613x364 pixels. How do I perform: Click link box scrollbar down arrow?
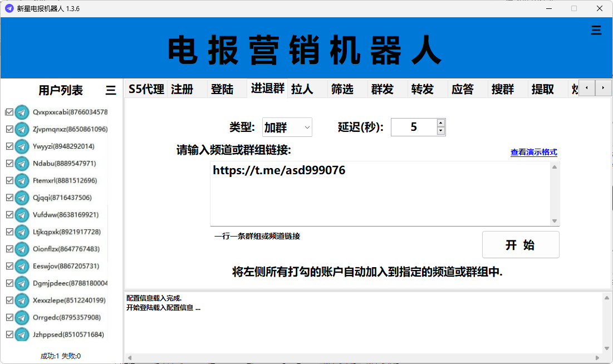coord(555,221)
